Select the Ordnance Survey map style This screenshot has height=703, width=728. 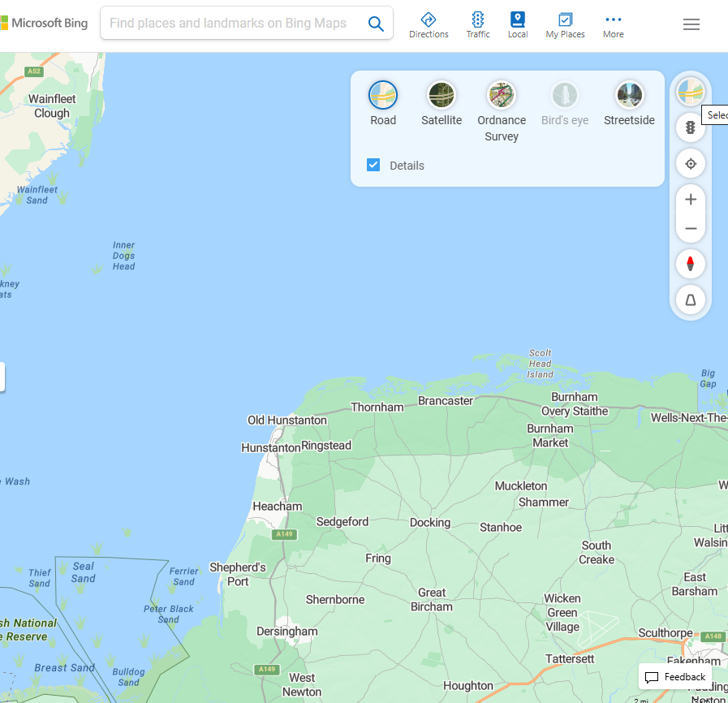(501, 95)
